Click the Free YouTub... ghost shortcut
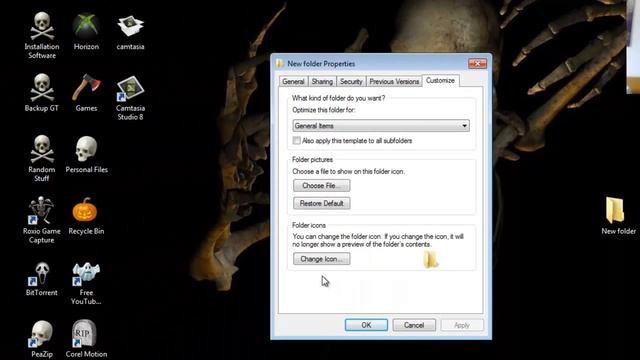640x360 pixels. 86,273
